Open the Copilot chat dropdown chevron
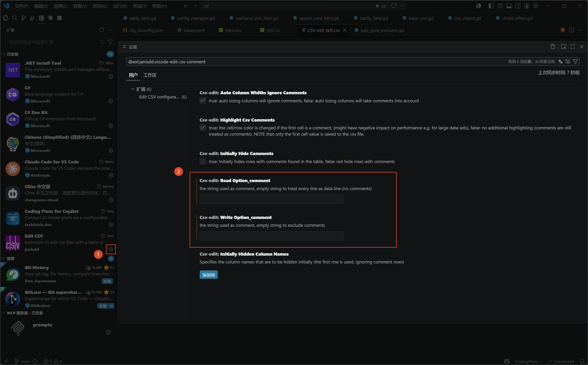This screenshot has width=588, height=365. click(402, 6)
